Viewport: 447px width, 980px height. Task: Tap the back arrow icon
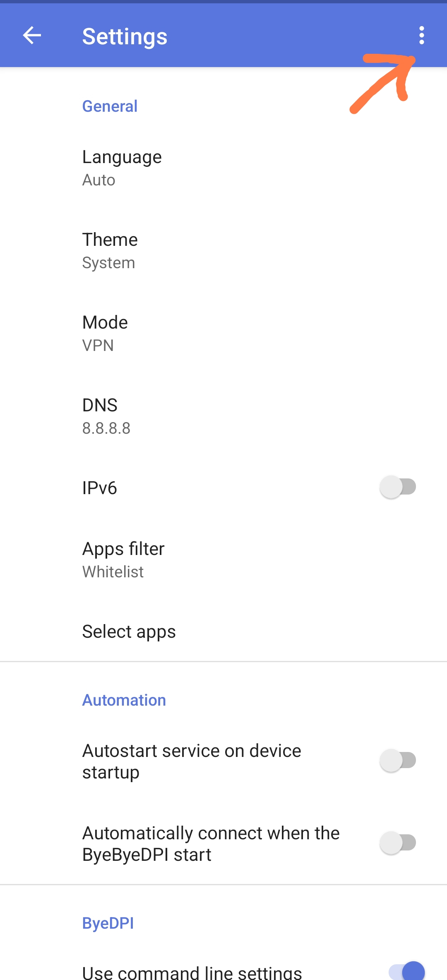(32, 36)
